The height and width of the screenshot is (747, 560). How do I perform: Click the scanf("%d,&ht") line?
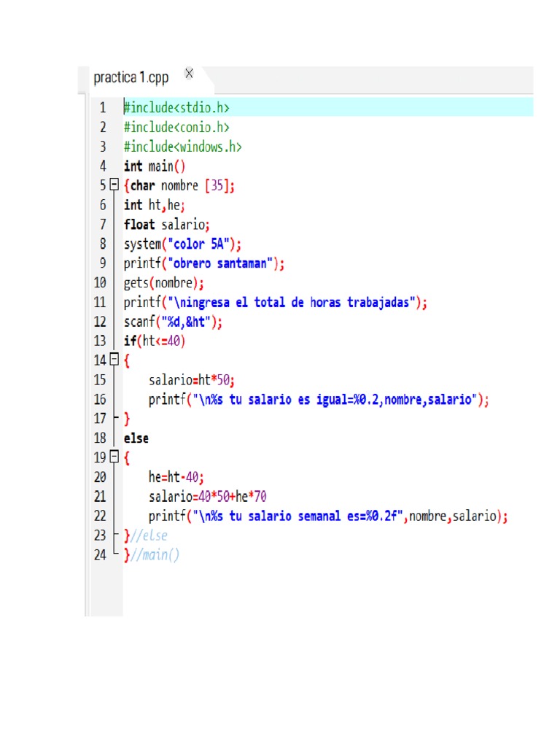pyautogui.click(x=173, y=322)
